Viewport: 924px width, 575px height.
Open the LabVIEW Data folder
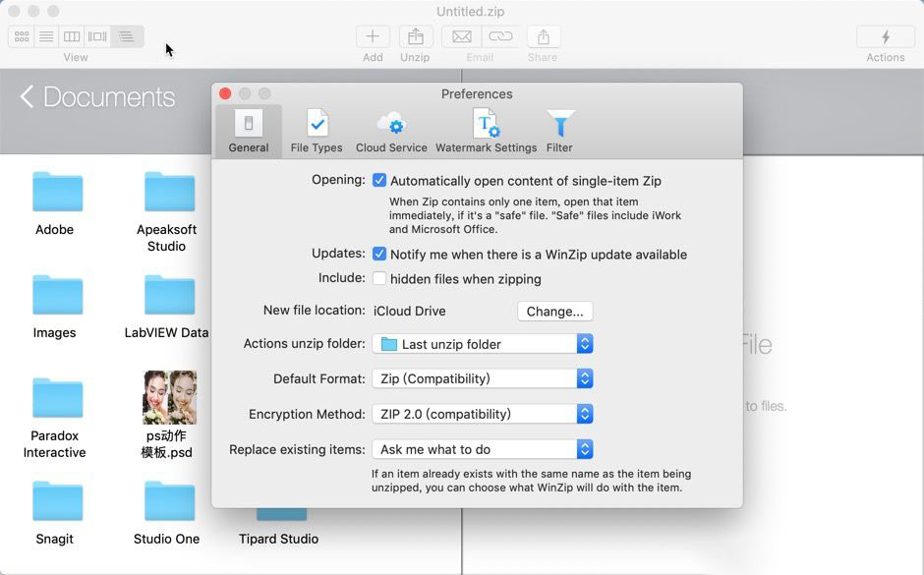click(x=169, y=295)
